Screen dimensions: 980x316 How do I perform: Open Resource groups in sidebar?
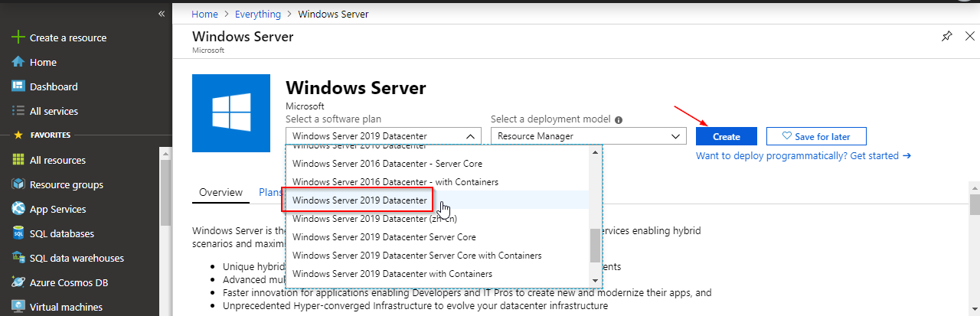pos(67,184)
